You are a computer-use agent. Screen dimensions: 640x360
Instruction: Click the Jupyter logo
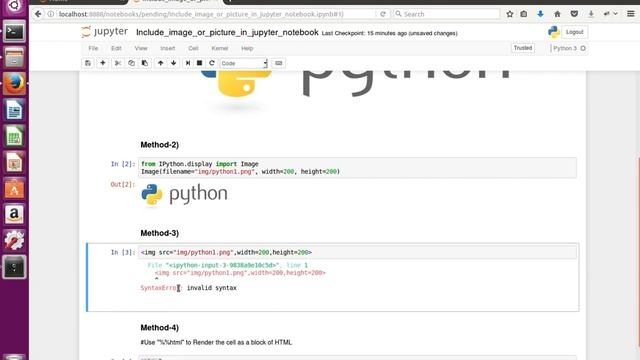tap(104, 32)
